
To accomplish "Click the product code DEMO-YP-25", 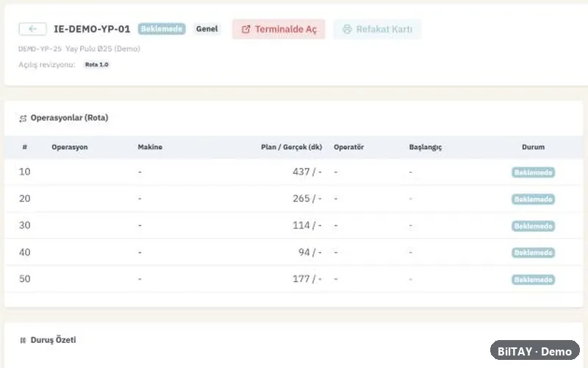I will (40, 49).
